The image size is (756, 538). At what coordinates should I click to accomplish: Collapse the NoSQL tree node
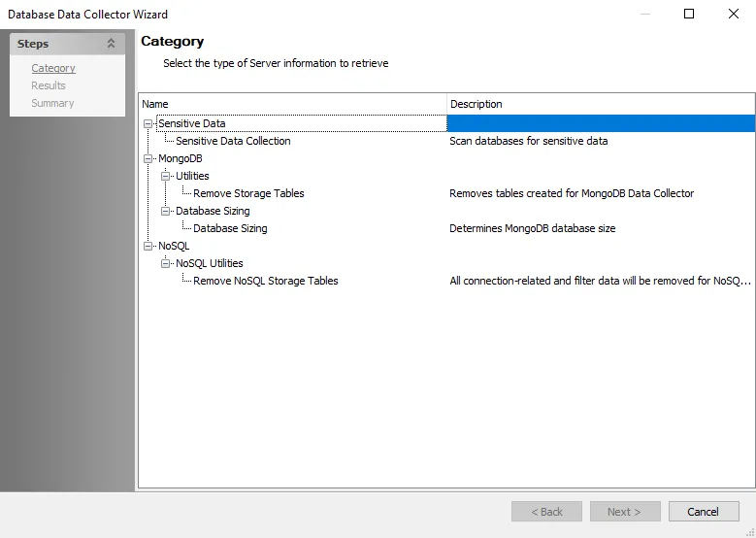click(x=148, y=246)
